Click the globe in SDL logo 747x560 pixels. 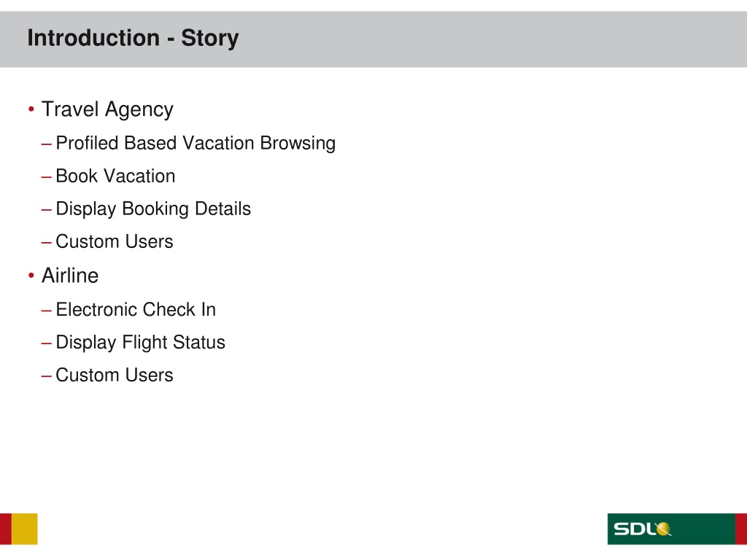click(662, 529)
